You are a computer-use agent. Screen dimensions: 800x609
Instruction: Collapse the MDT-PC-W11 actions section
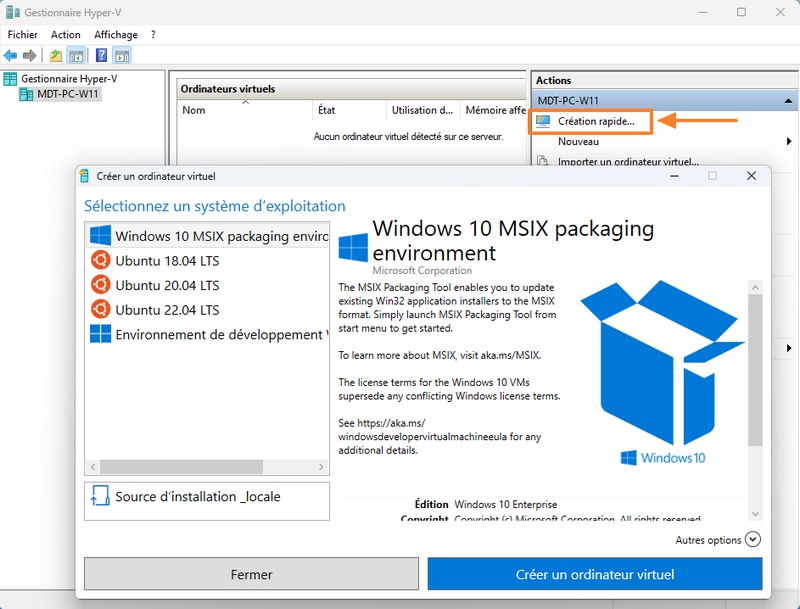[788, 101]
